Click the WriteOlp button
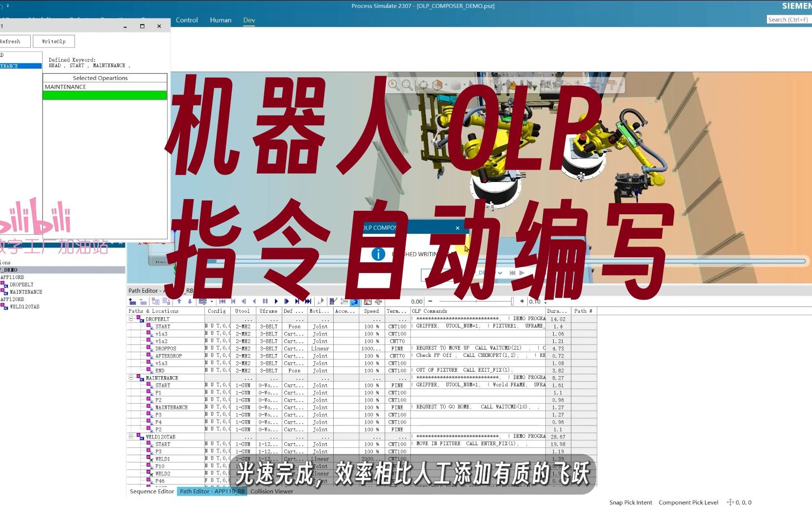 click(54, 41)
